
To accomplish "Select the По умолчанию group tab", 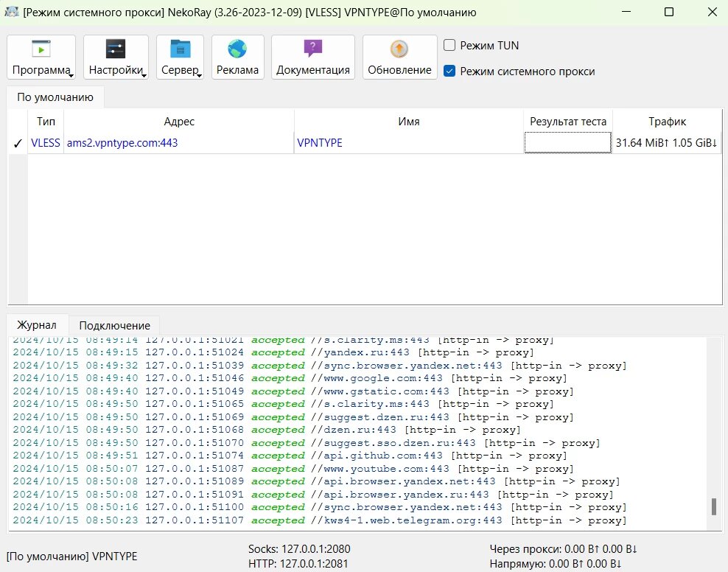I will pos(55,97).
